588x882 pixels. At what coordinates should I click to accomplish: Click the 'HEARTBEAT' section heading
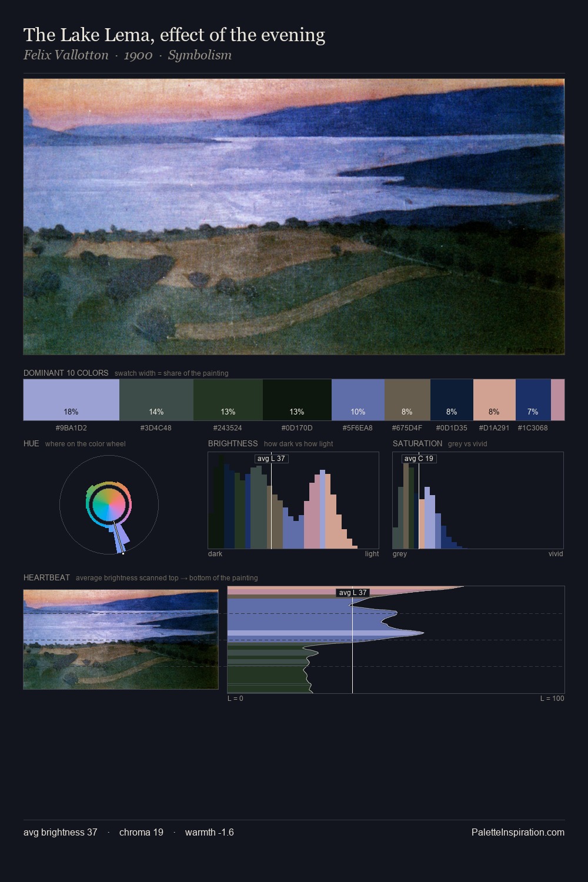46,577
